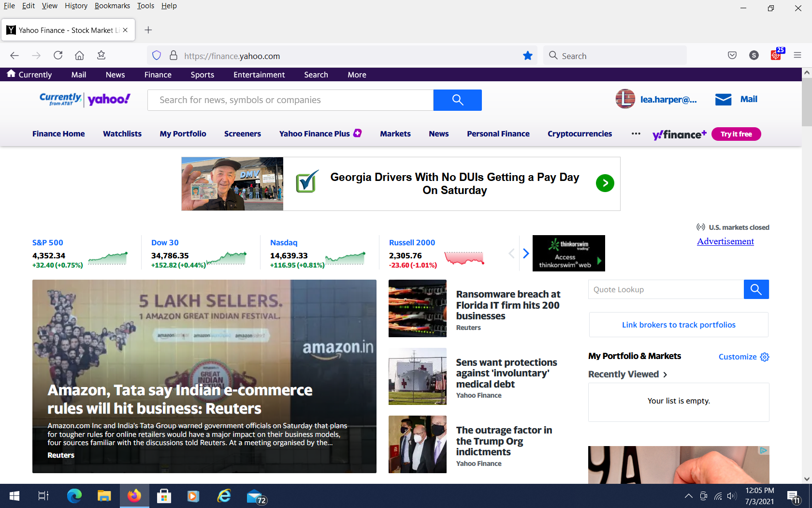This screenshot has width=812, height=508.
Task: Click the bookmarks toolbar star-tray icon
Action: click(101, 56)
